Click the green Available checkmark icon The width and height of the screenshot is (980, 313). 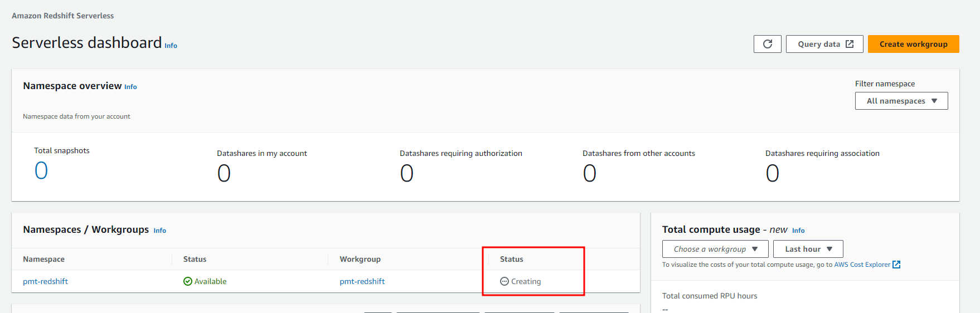(188, 281)
